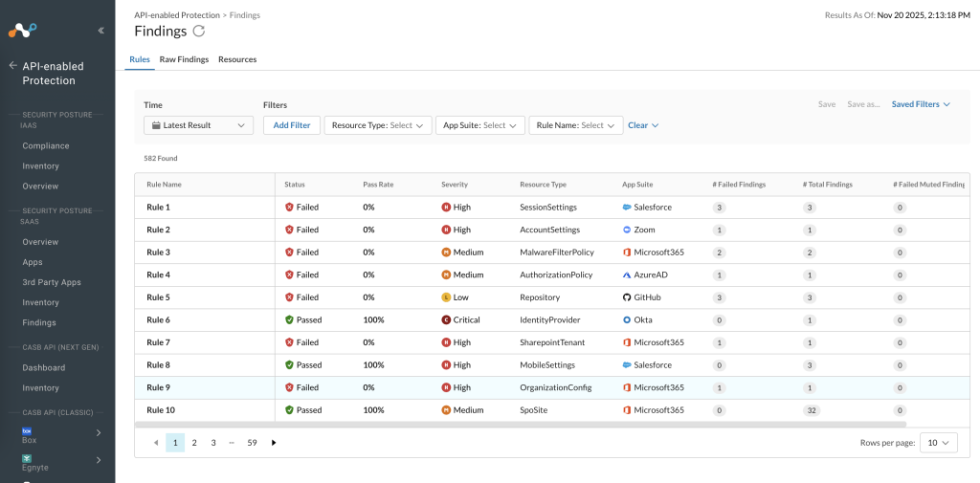Open the Rule Name filter dropdown
Image resolution: width=980 pixels, height=483 pixels.
576,125
